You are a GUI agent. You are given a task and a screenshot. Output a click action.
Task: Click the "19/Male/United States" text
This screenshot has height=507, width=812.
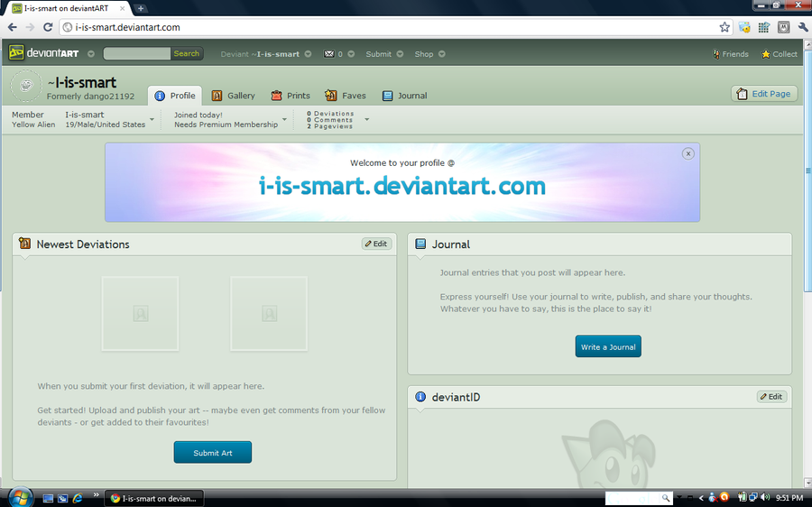(x=106, y=124)
